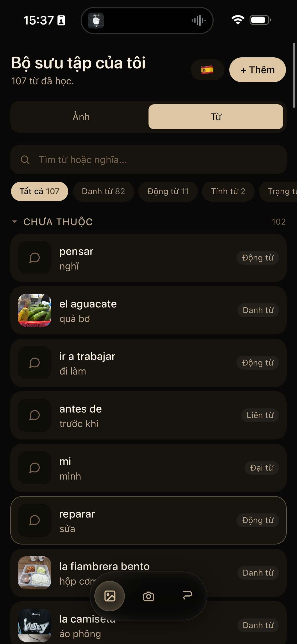The image size is (297, 644).
Task: Switch to the Ảnh tab
Action: point(81,117)
